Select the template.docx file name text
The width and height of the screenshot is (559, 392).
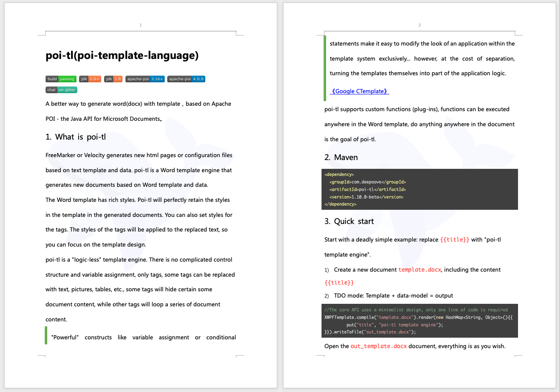420,270
